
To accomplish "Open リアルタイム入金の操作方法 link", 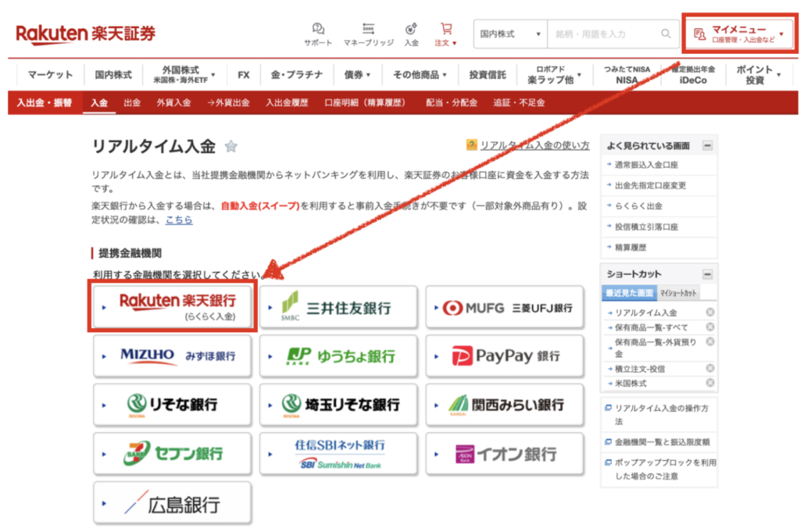I will coord(661,415).
